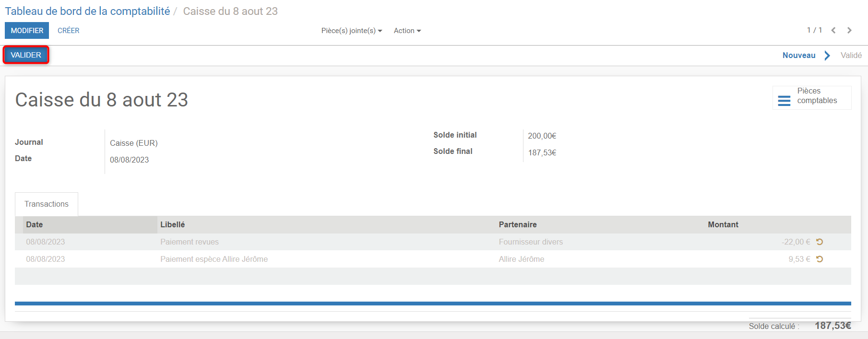Click the Caisse du 8 aout 23 breadcrumb
868x339 pixels.
tap(230, 11)
